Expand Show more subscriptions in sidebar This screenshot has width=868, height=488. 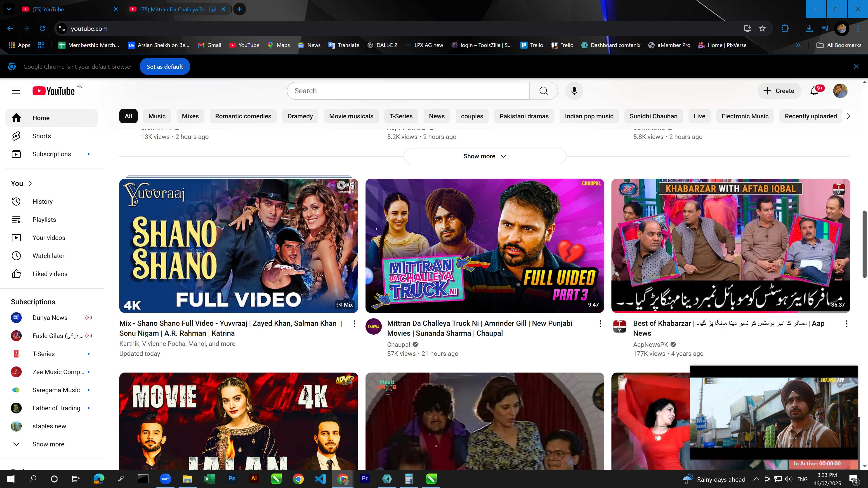pos(52,444)
